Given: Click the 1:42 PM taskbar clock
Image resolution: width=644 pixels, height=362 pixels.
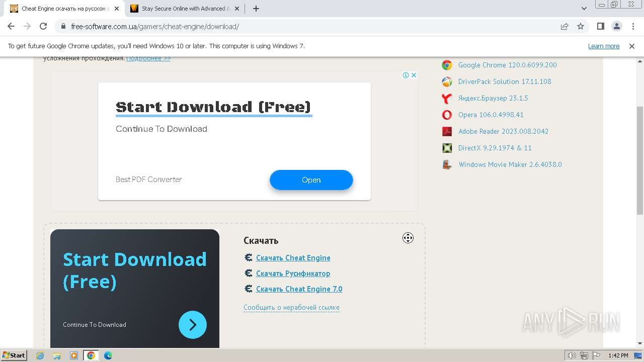Looking at the screenshot, I should [618, 355].
